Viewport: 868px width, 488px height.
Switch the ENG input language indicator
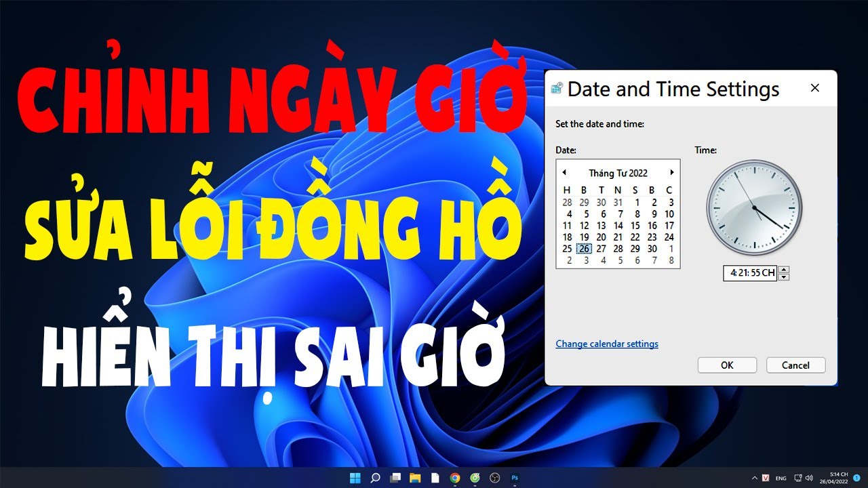point(781,478)
